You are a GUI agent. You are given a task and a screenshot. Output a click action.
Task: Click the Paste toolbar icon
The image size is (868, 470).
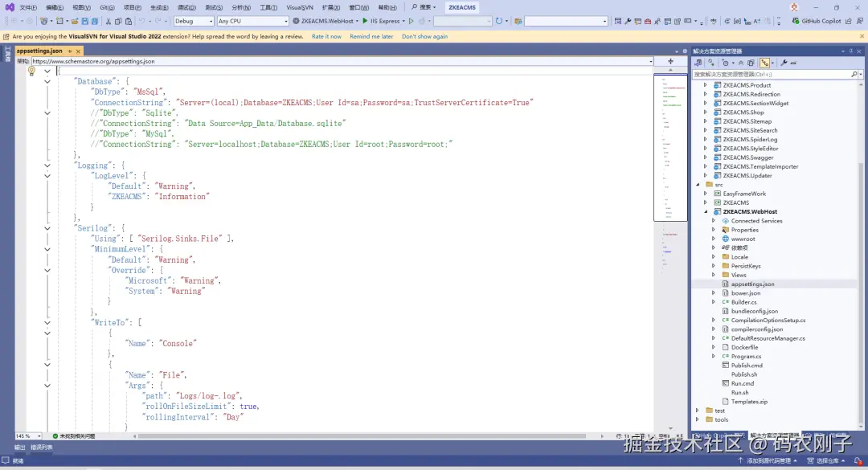(x=129, y=21)
